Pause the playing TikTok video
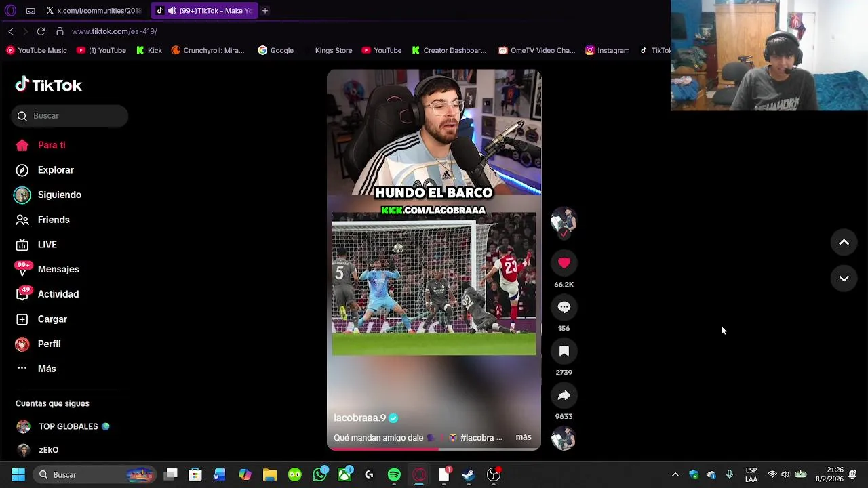 point(434,260)
